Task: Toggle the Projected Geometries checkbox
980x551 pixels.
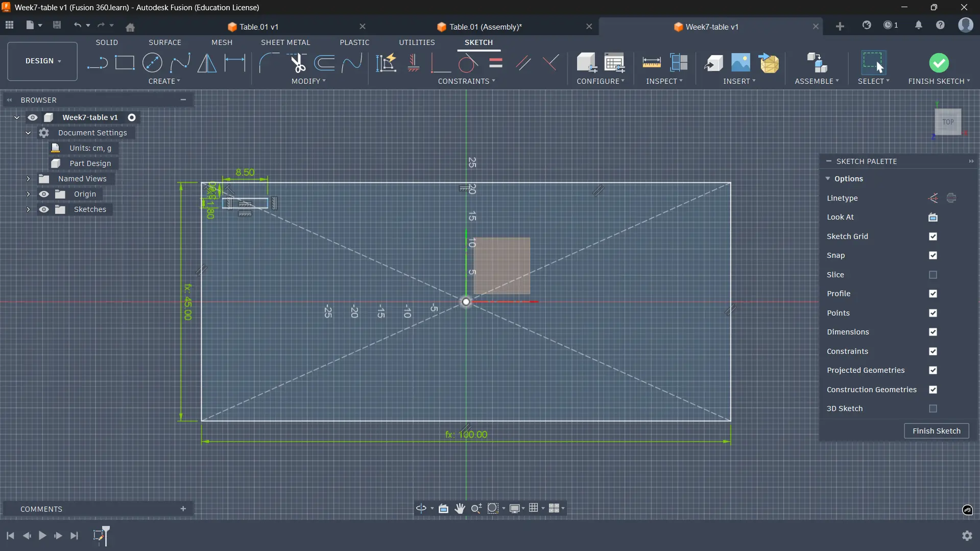Action: (x=933, y=370)
